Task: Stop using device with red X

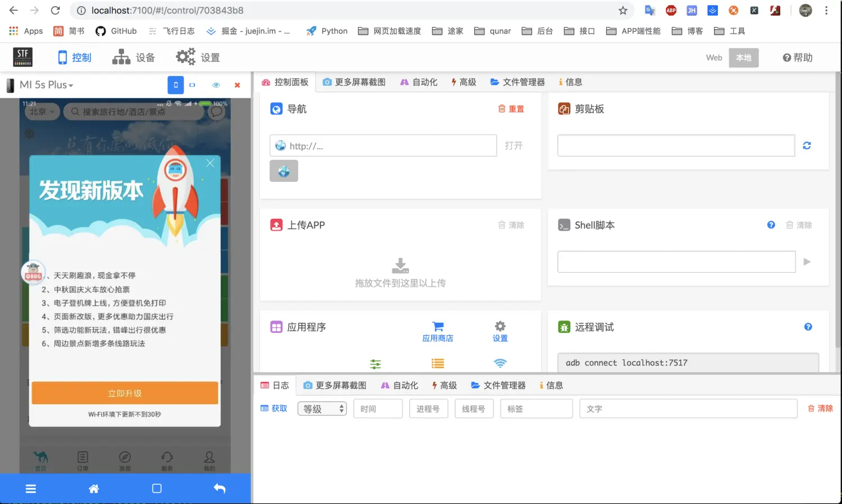Action: pos(237,85)
